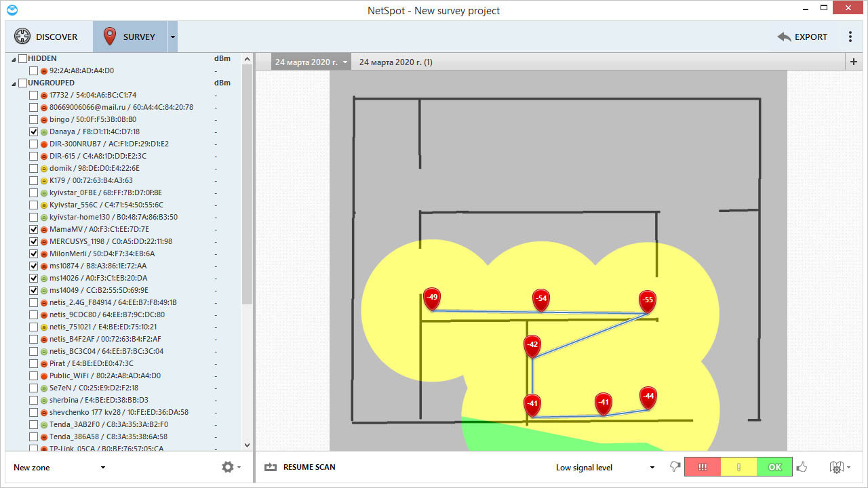Viewport: 868px width, 488px height.
Task: Select the -49 measurement point marker
Action: [432, 299]
